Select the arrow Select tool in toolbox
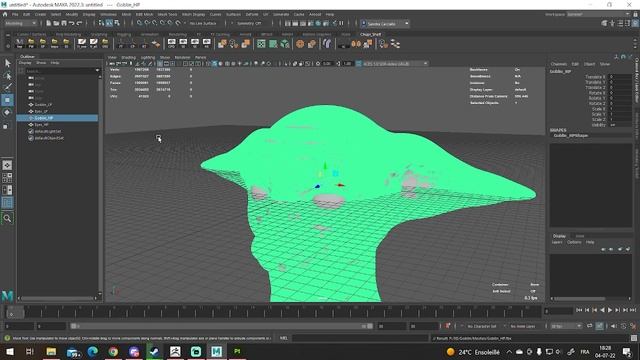Viewport: 640px width, 360px height. tap(7, 63)
